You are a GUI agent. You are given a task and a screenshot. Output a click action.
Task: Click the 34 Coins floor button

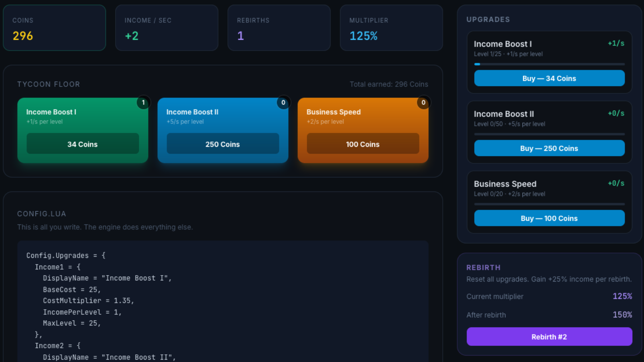pos(83,144)
